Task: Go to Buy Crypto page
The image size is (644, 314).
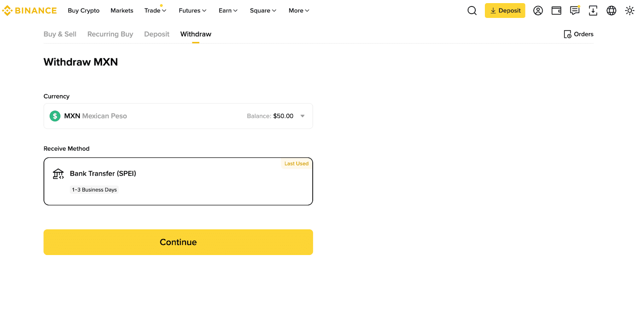Action: 83,10
